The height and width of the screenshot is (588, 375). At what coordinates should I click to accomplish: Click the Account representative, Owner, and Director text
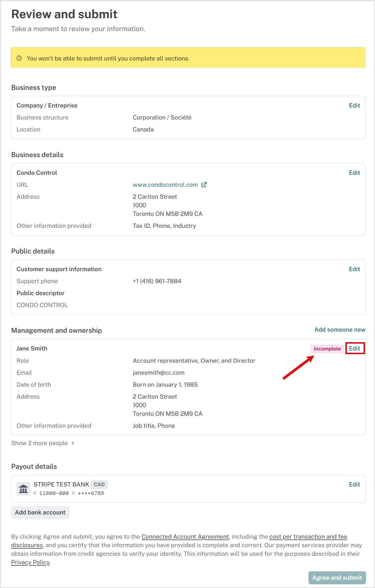pyautogui.click(x=194, y=361)
